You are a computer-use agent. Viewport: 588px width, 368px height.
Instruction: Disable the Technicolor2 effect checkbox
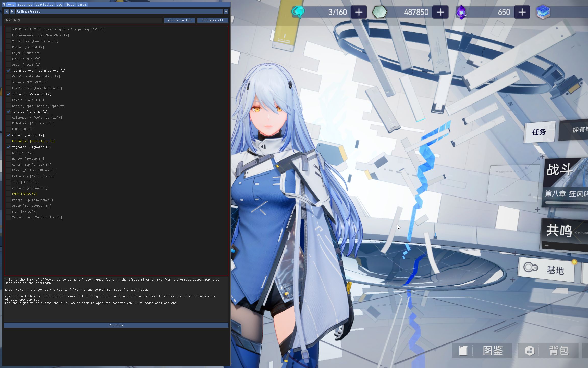pyautogui.click(x=9, y=71)
